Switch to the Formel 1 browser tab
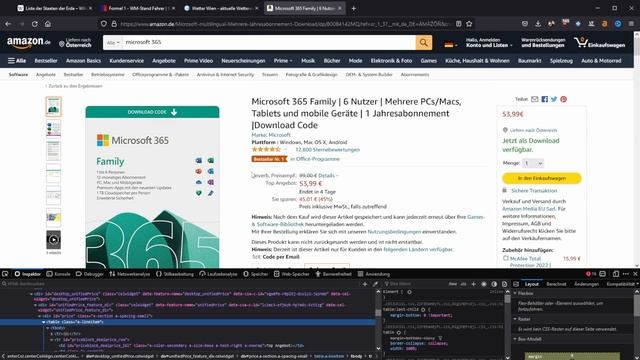 tap(138, 8)
